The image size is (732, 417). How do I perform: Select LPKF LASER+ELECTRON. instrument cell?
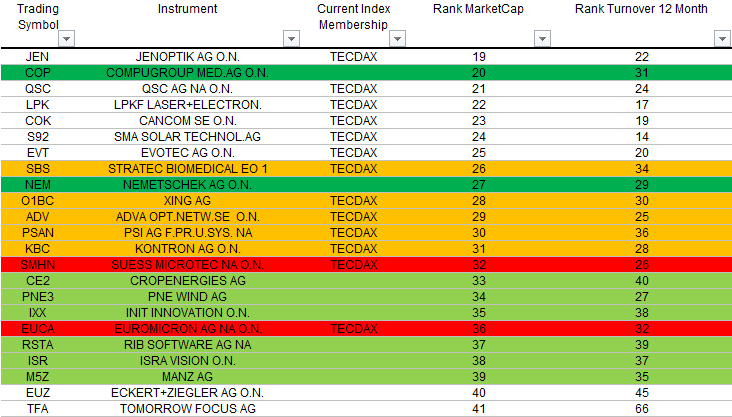tap(187, 105)
